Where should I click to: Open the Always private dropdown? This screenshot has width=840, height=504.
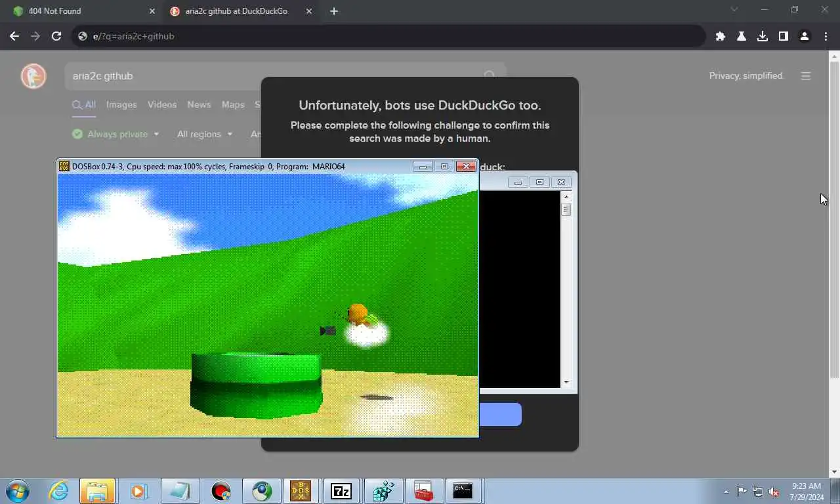click(x=115, y=134)
